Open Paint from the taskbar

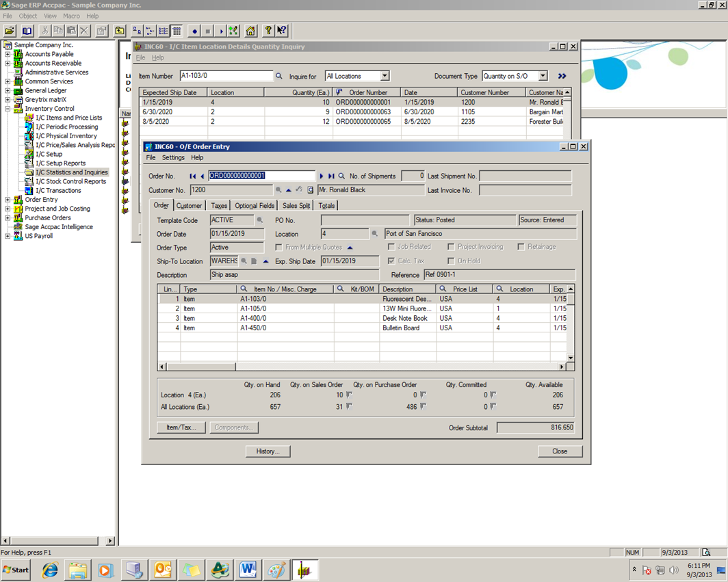click(276, 570)
